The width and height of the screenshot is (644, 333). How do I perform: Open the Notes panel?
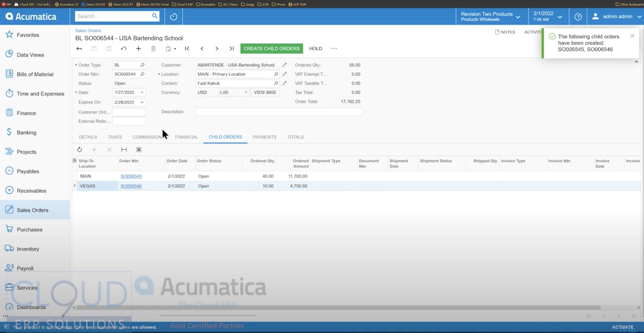[505, 32]
